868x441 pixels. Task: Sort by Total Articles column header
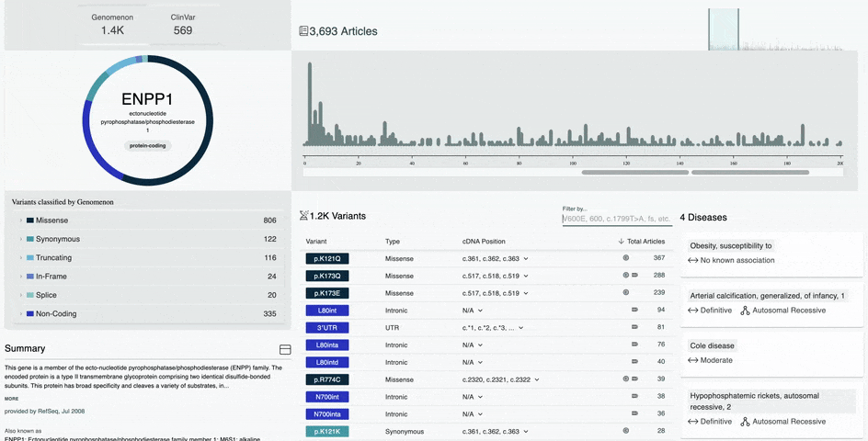tap(646, 242)
